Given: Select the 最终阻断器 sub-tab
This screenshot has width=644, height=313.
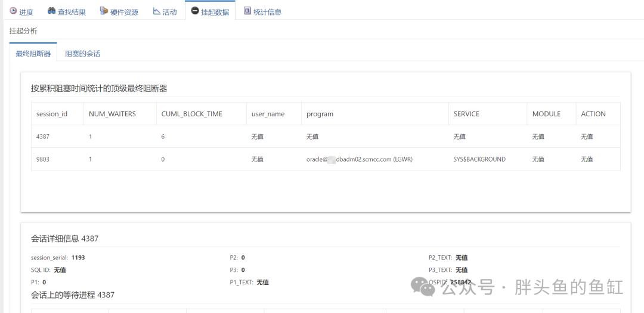Looking at the screenshot, I should [x=33, y=54].
